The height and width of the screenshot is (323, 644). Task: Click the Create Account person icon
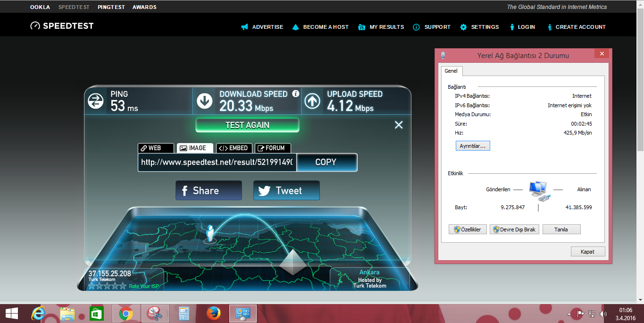(x=550, y=27)
